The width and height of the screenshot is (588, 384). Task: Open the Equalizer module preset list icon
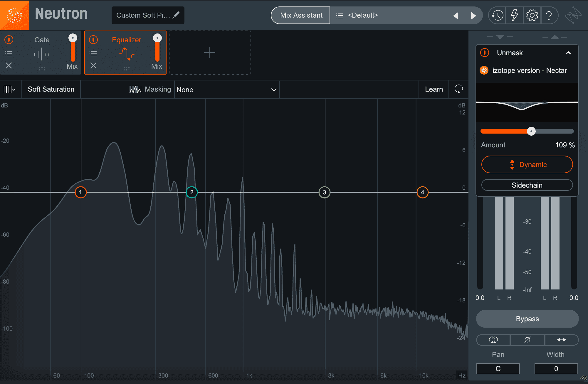(93, 54)
